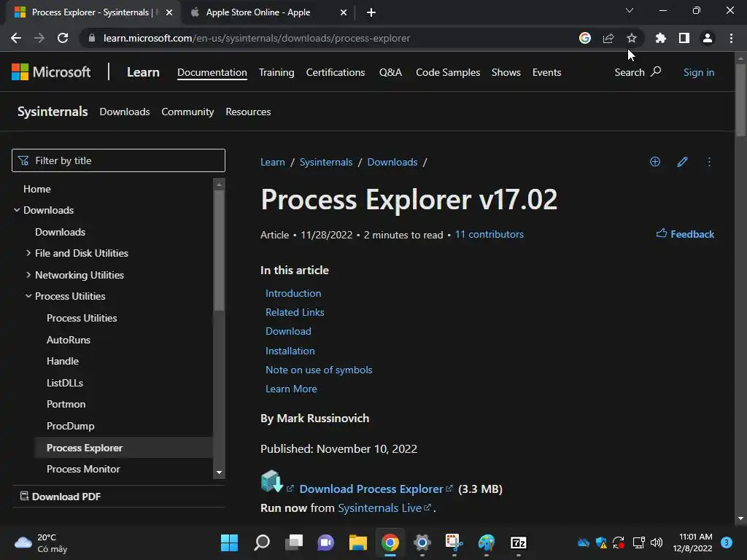Open the Training menu item
The height and width of the screenshot is (560, 747).
(x=276, y=72)
